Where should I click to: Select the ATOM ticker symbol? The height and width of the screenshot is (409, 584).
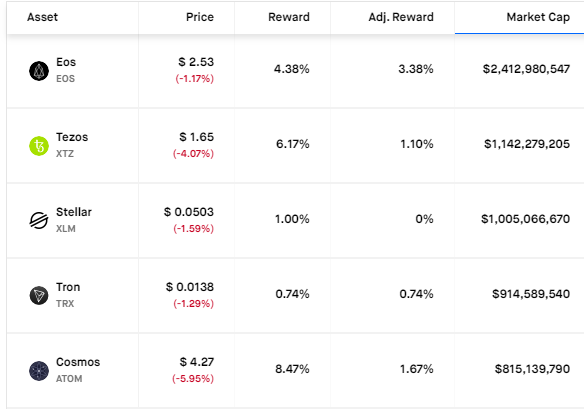coord(69,378)
